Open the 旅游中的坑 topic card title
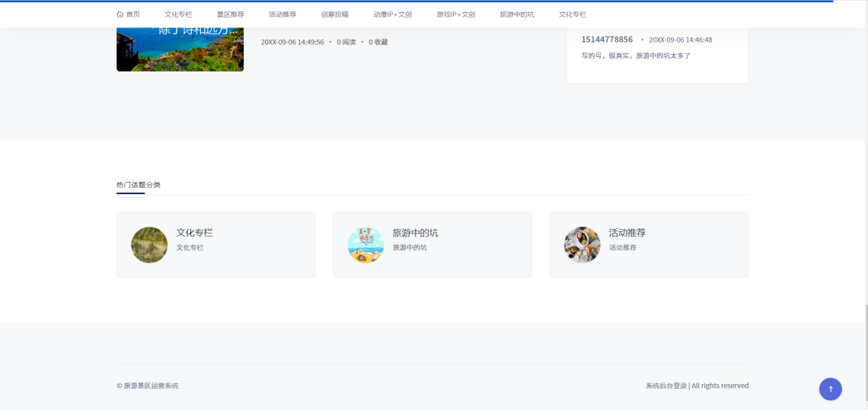 415,233
